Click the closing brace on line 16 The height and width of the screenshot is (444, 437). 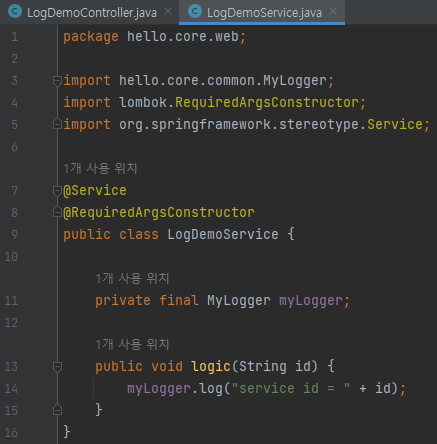pyautogui.click(x=67, y=432)
